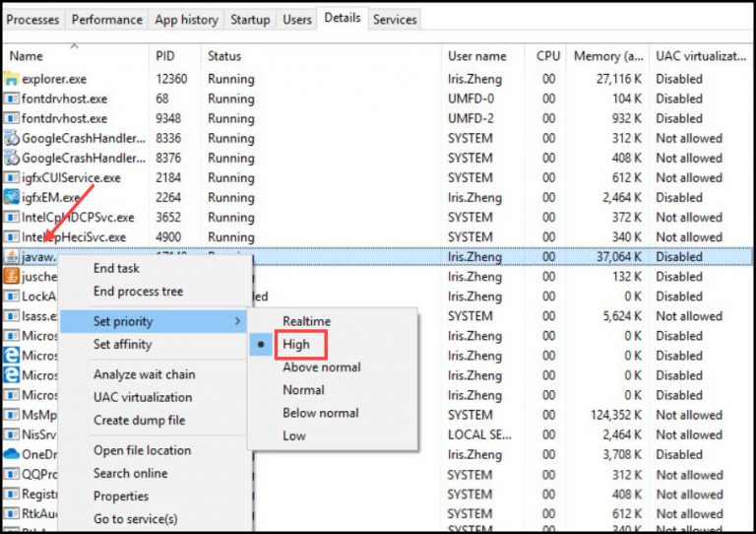The width and height of the screenshot is (756, 534).
Task: Click the explorer.exe folder icon
Action: (12, 79)
